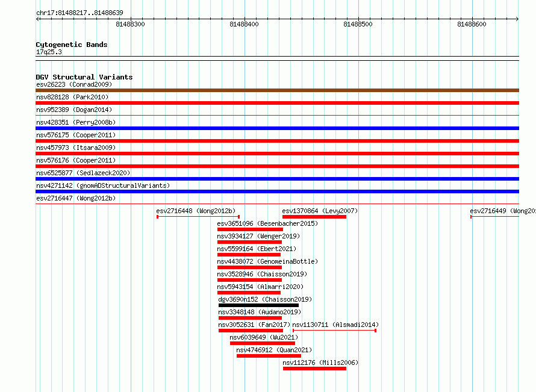This screenshot has height=392, width=536.
Task: Click the nsv428351 (Perry2008b) blue bar
Action: (277, 128)
